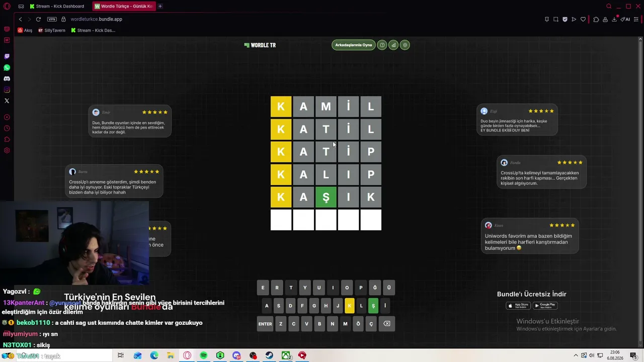Open the Wordle how-to-play info icon
The height and width of the screenshot is (362, 644).
click(382, 45)
